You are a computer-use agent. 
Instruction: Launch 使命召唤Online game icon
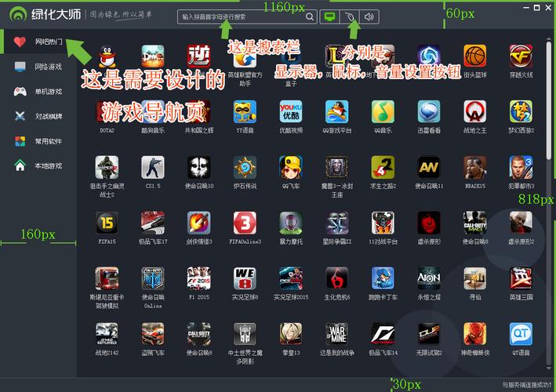click(153, 278)
